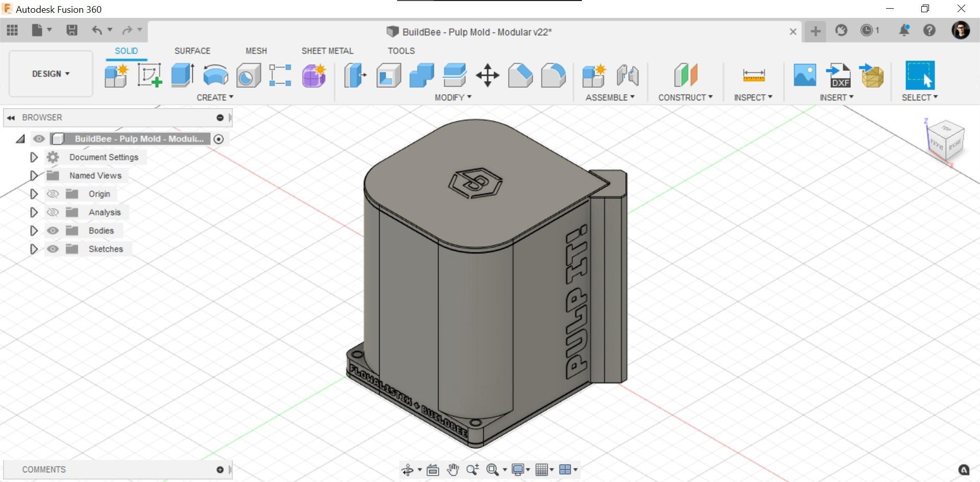
Task: Expand the Document Settings node
Action: tap(34, 157)
